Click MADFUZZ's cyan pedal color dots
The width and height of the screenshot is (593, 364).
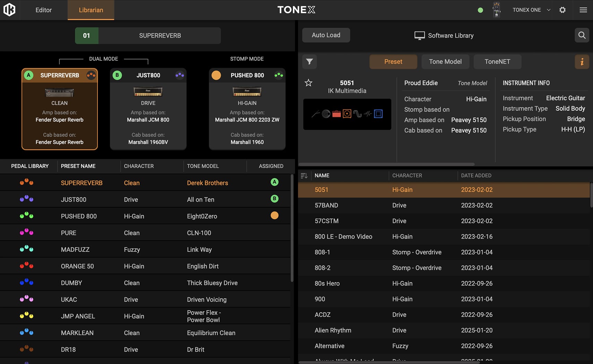27,249
